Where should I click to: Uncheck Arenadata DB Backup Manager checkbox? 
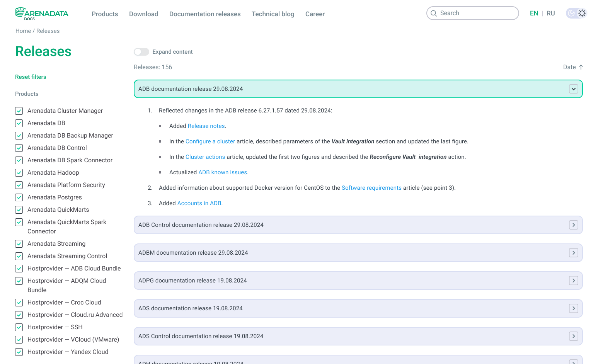(x=19, y=136)
